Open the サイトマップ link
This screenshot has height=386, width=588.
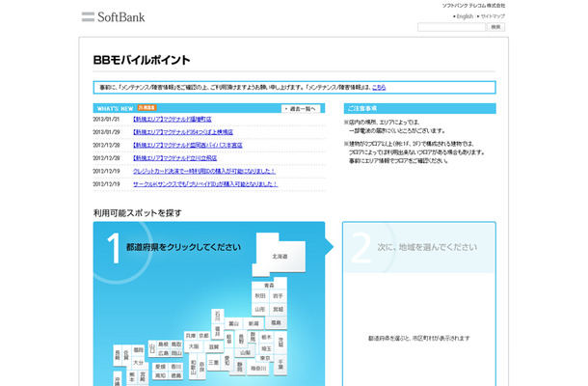493,16
